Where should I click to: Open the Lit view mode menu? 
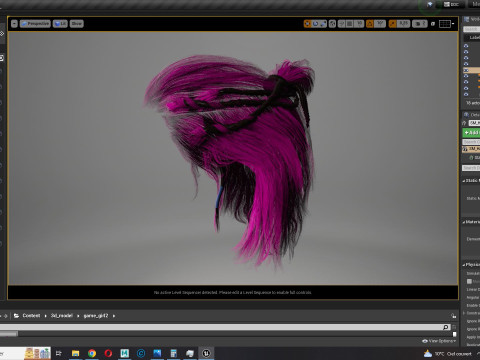point(60,24)
